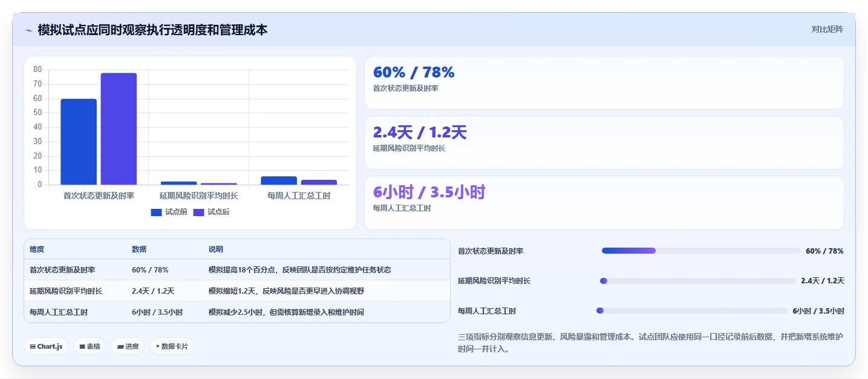
Task: Click the 延期风险识别平均时长 progress bar
Action: pos(698,281)
